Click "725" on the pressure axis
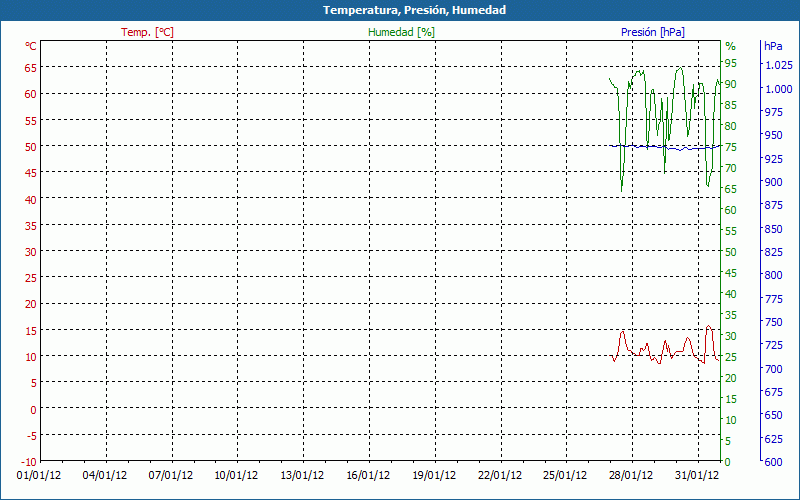This screenshot has height=500, width=800. click(x=773, y=345)
